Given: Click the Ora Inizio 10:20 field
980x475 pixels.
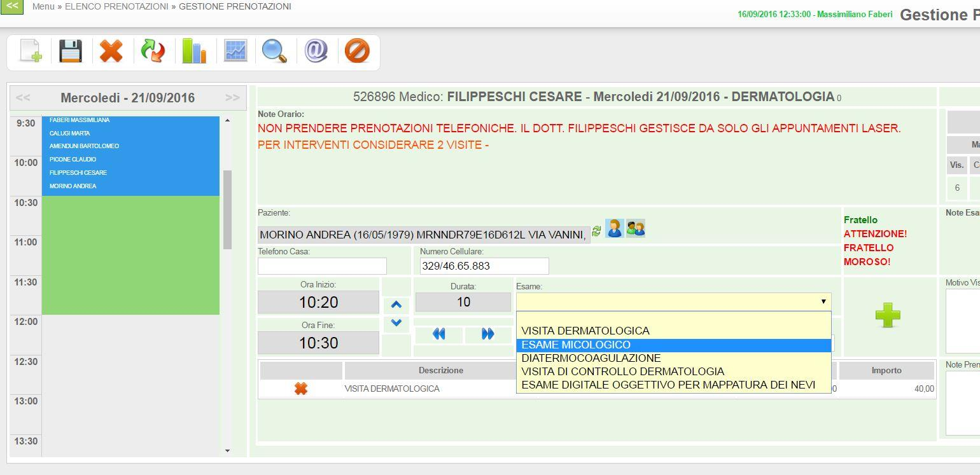Looking at the screenshot, I should coord(318,302).
